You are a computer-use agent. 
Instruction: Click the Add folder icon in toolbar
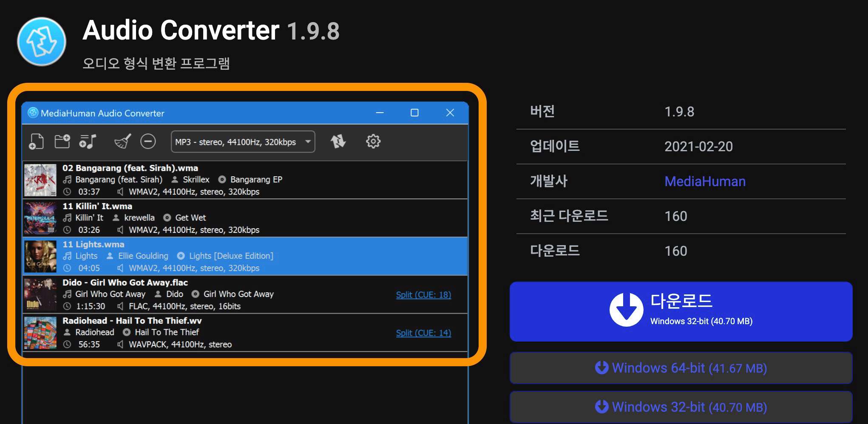pyautogui.click(x=62, y=141)
